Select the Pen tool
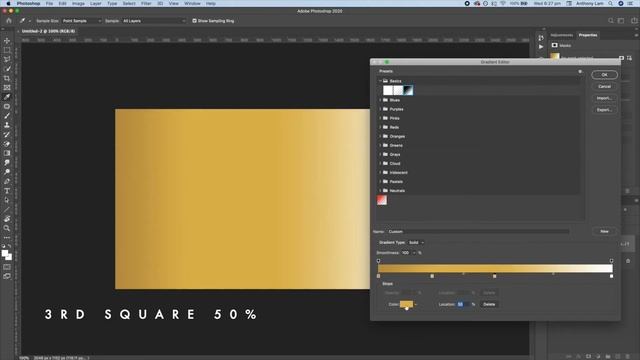The width and height of the screenshot is (640, 360). (x=7, y=182)
